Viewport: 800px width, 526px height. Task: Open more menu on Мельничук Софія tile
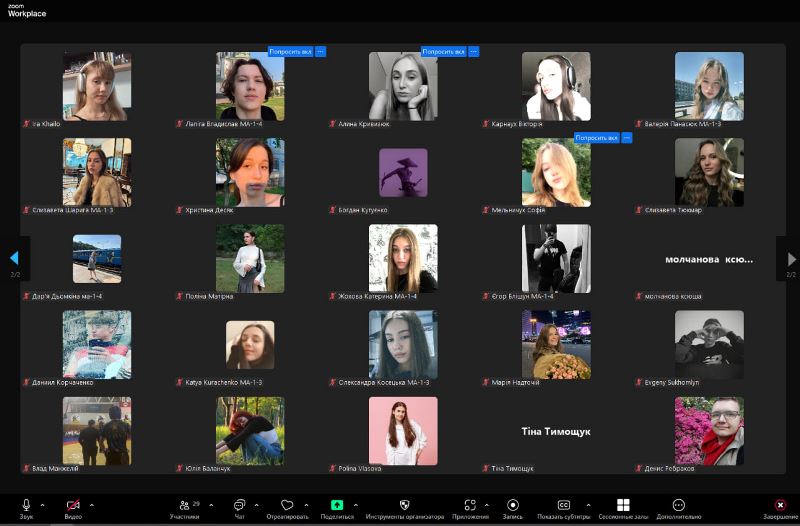tap(627, 138)
